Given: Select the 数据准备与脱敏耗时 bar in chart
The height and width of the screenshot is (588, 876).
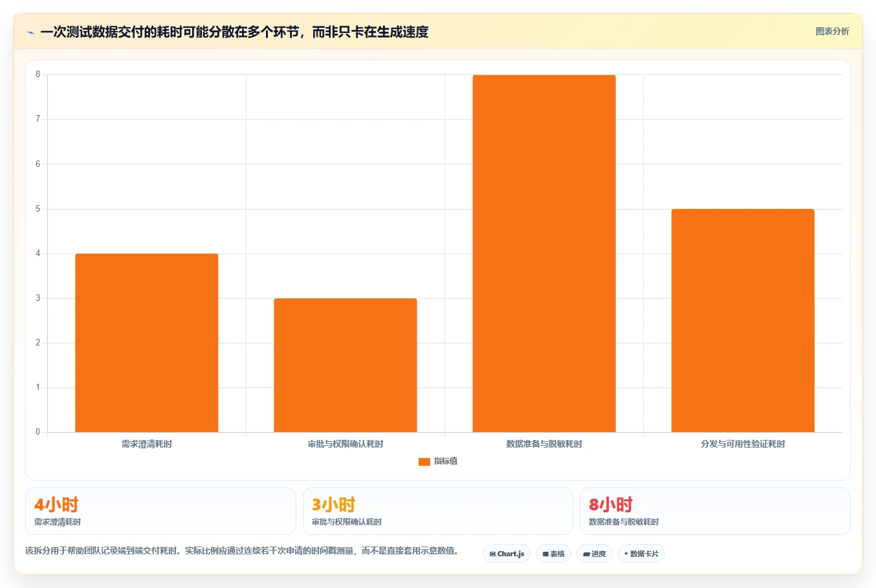Looking at the screenshot, I should (x=544, y=254).
